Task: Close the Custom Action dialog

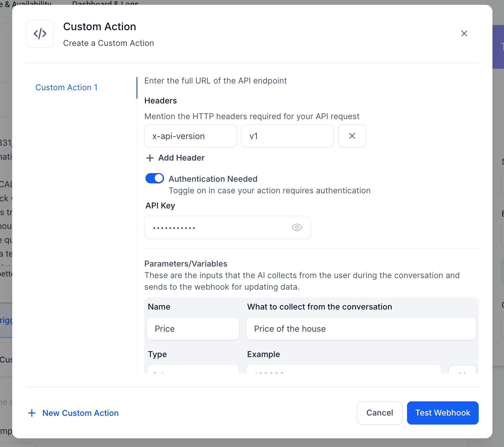Action: point(464,33)
